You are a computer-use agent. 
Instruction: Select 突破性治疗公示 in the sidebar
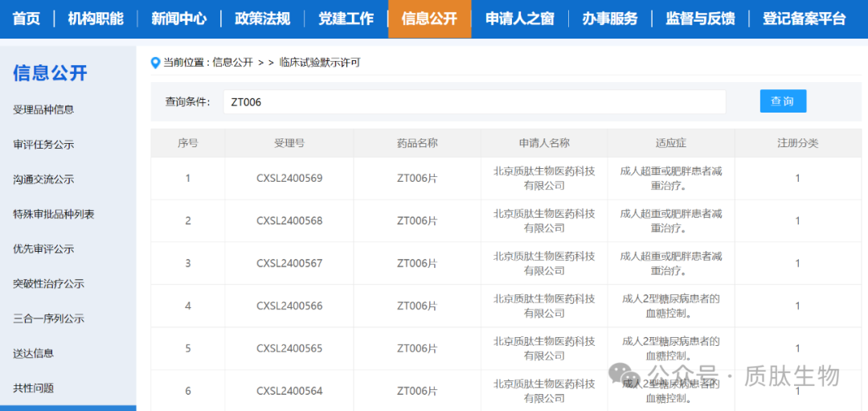pos(48,284)
